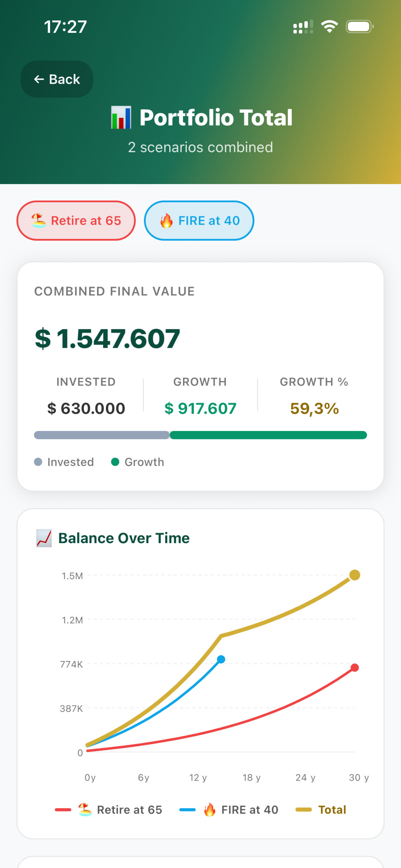Select the Invested $ 630.000 figure
This screenshot has height=868, width=401.
[x=86, y=408]
